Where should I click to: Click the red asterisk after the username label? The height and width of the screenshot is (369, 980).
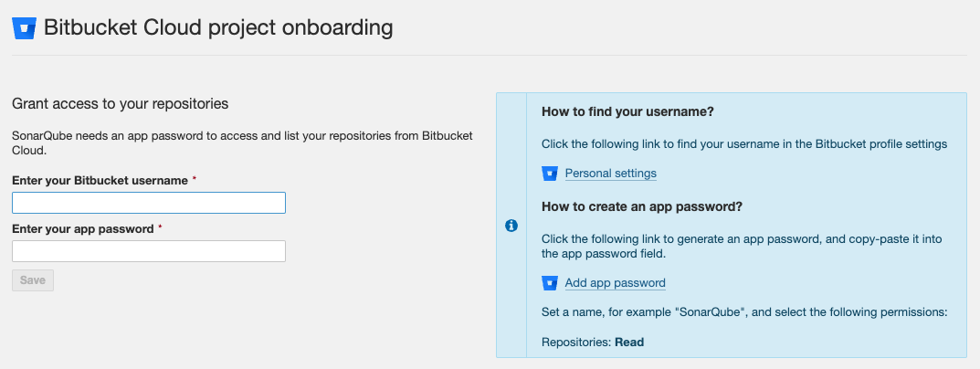coord(195,179)
